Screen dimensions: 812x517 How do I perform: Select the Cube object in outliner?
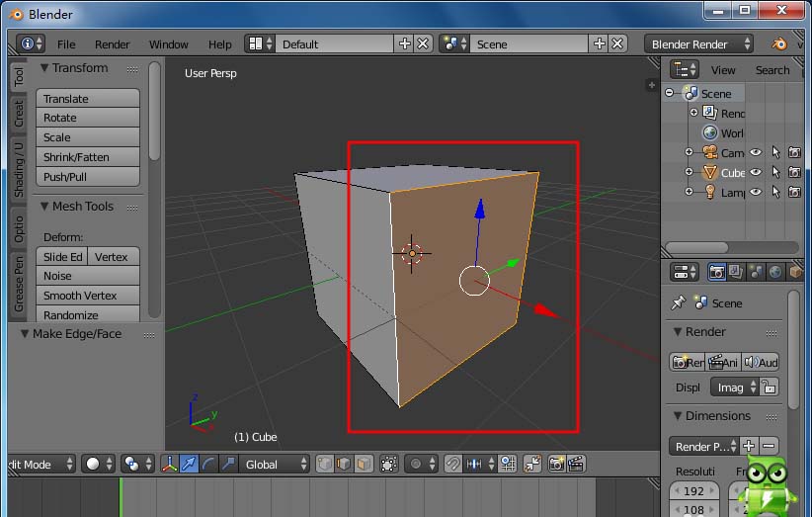pyautogui.click(x=732, y=172)
